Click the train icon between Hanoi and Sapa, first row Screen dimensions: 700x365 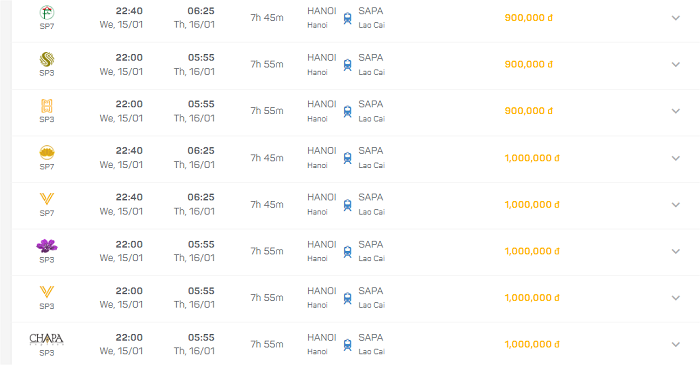(347, 18)
